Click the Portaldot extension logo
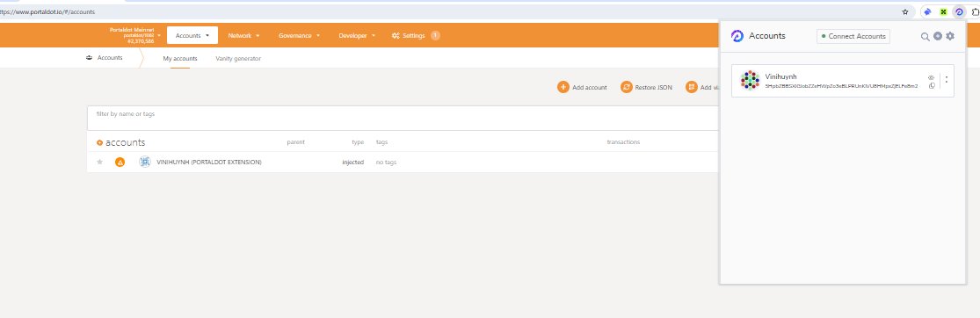Image resolution: width=980 pixels, height=318 pixels. tap(737, 36)
